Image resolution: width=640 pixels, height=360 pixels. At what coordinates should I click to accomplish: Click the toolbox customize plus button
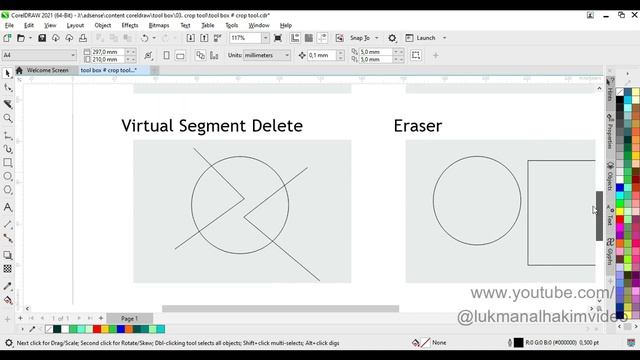pyautogui.click(x=7, y=319)
